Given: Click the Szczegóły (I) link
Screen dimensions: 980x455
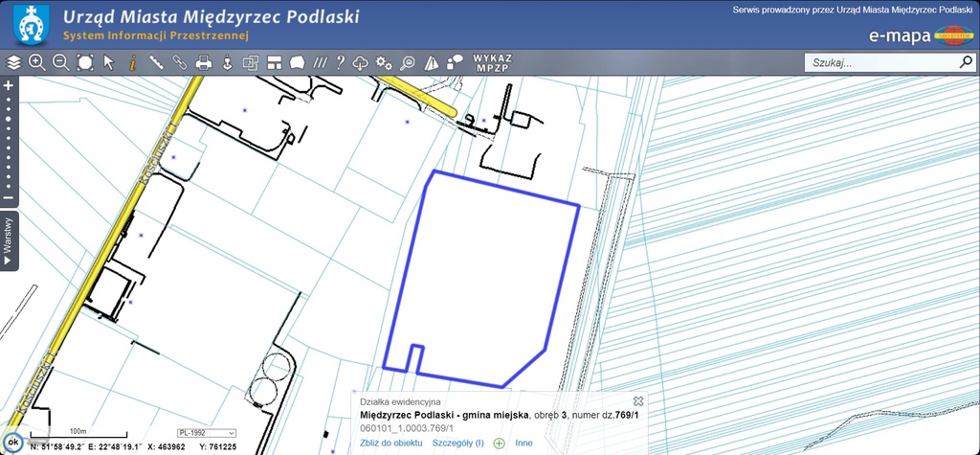Looking at the screenshot, I should click(x=457, y=444).
